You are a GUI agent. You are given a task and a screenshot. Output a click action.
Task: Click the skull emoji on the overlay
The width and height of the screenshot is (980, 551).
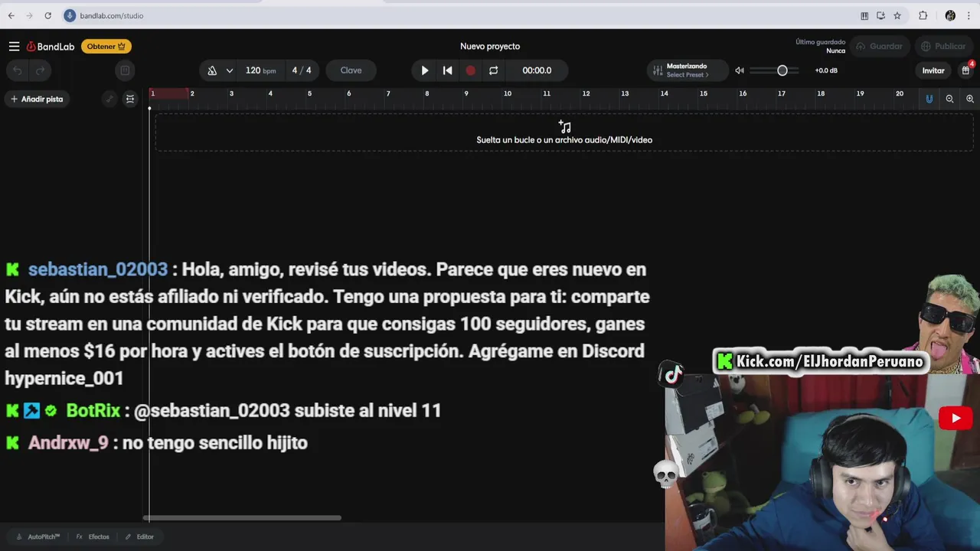(x=666, y=474)
